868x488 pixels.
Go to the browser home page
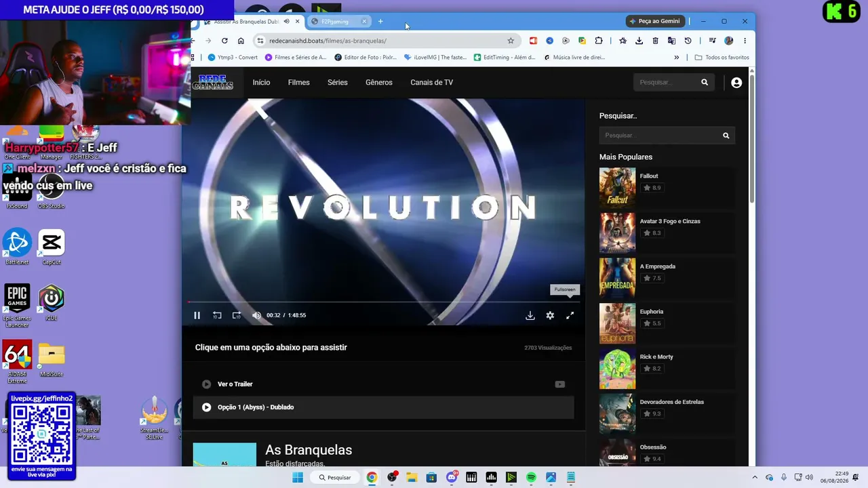[x=241, y=41]
